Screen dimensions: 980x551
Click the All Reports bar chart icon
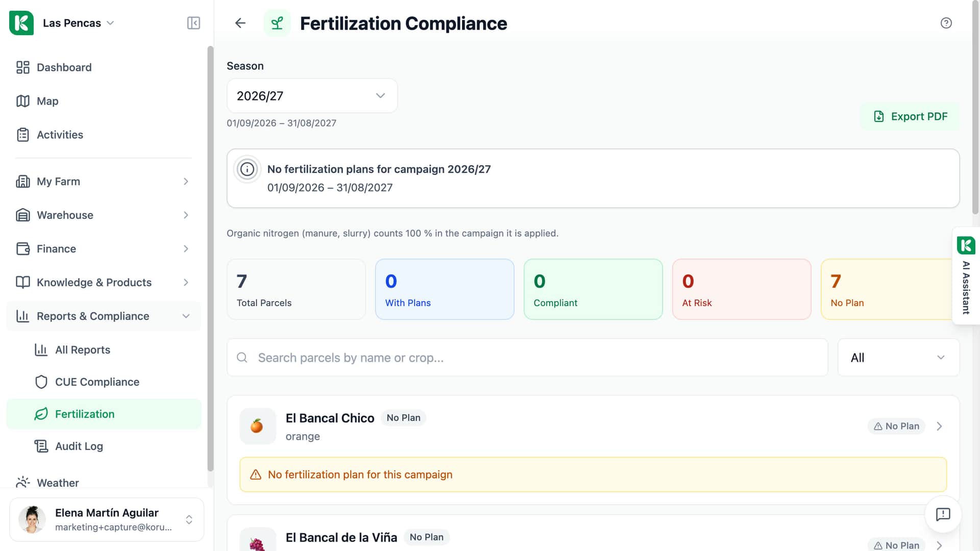41,350
